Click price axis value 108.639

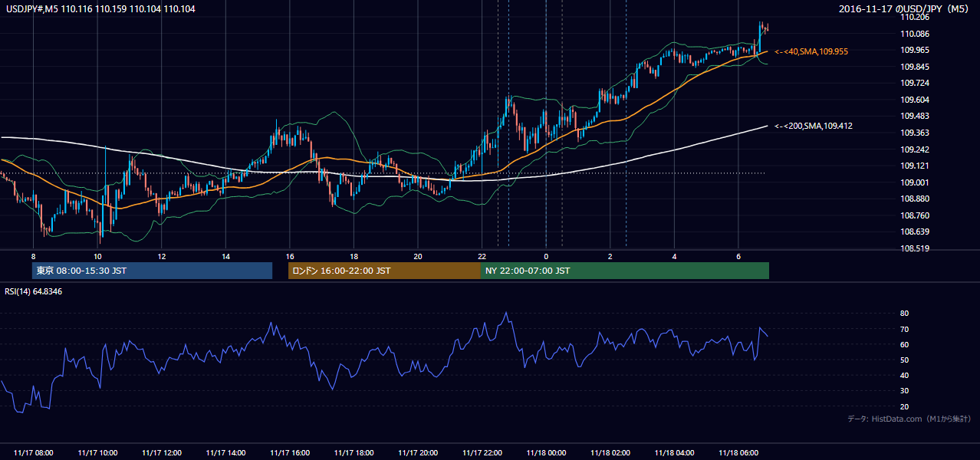[x=914, y=232]
